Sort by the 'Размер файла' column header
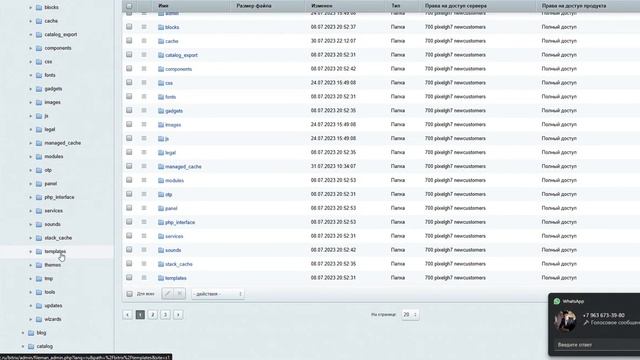 [254, 6]
